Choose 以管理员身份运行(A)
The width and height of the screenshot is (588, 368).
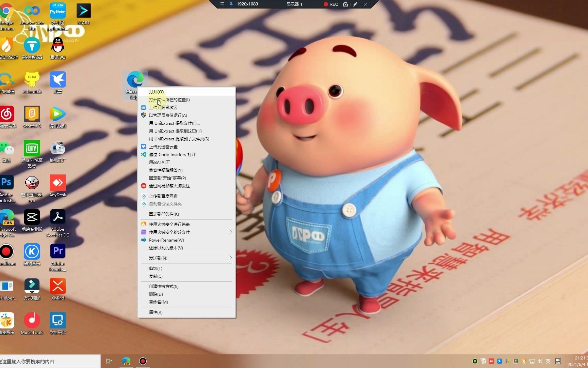[186, 115]
